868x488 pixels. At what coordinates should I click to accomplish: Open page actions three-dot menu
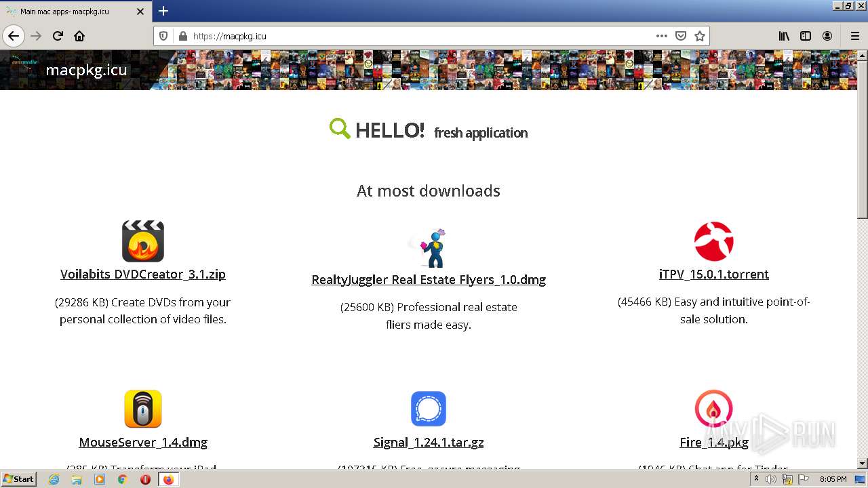click(x=661, y=36)
